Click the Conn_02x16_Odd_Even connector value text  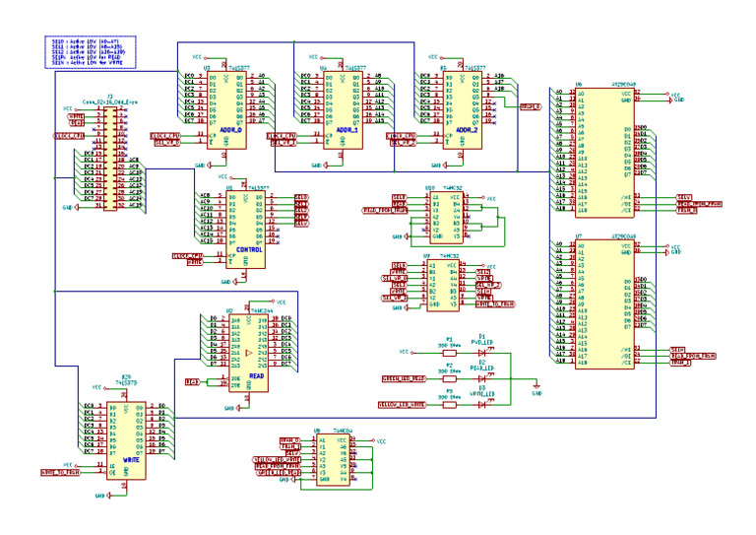pyautogui.click(x=110, y=102)
